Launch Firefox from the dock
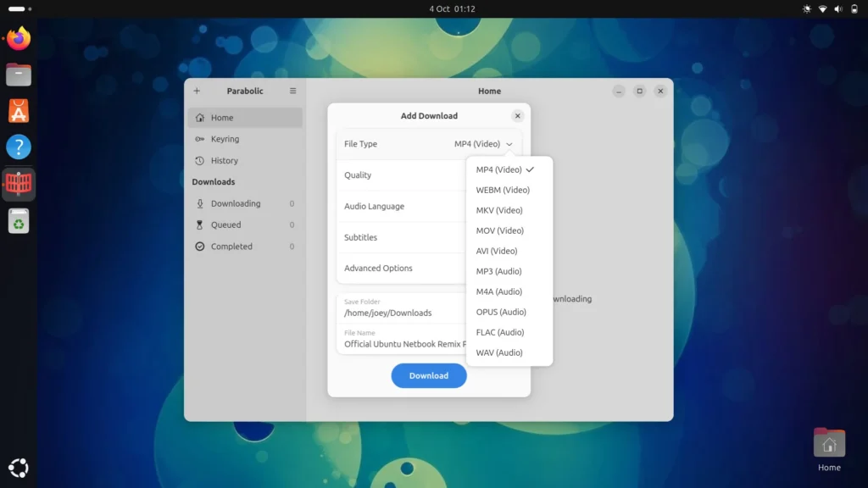Viewport: 868px width, 488px height. 19,39
